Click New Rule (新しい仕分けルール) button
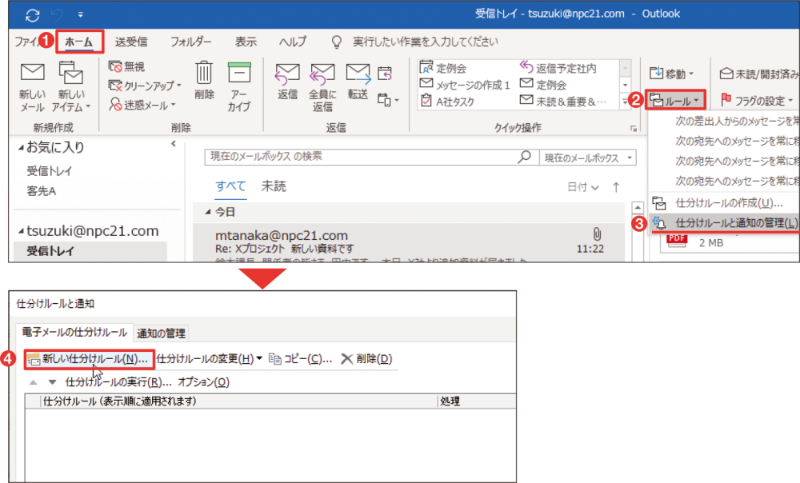This screenshot has width=800, height=483. 88,358
